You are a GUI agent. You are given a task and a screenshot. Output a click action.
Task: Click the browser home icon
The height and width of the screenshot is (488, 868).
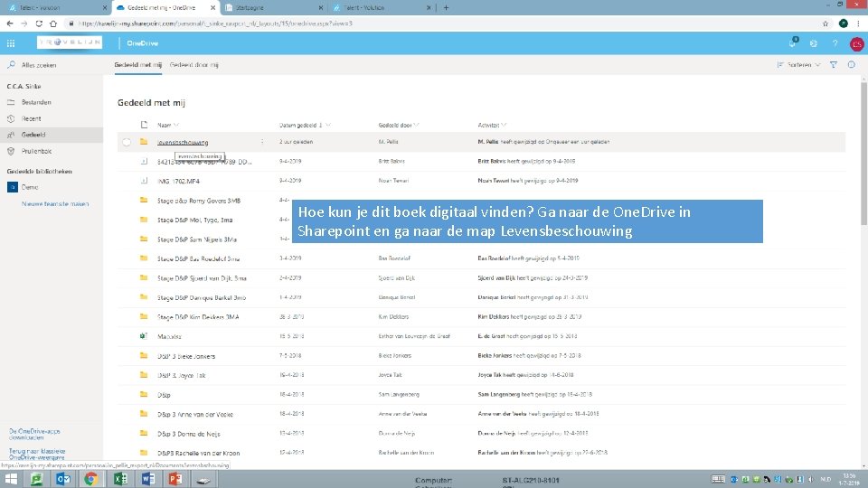tap(53, 23)
